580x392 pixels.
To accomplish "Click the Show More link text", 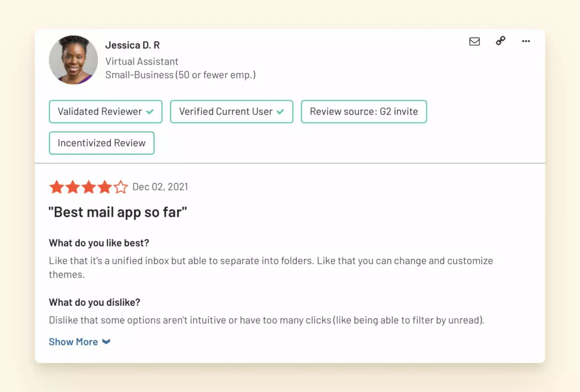I will click(x=73, y=342).
